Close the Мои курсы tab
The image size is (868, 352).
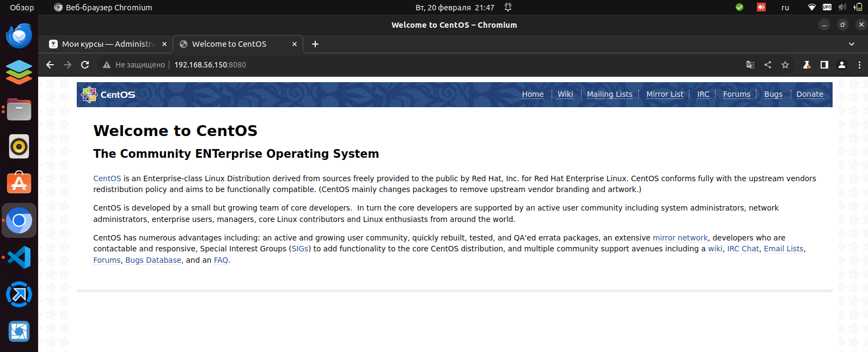(164, 44)
